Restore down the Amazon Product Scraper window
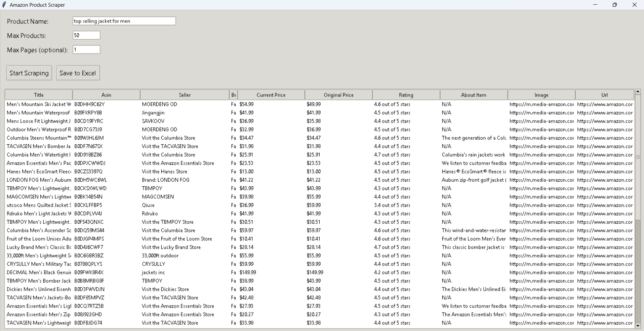This screenshot has height=331, width=644. point(614,5)
